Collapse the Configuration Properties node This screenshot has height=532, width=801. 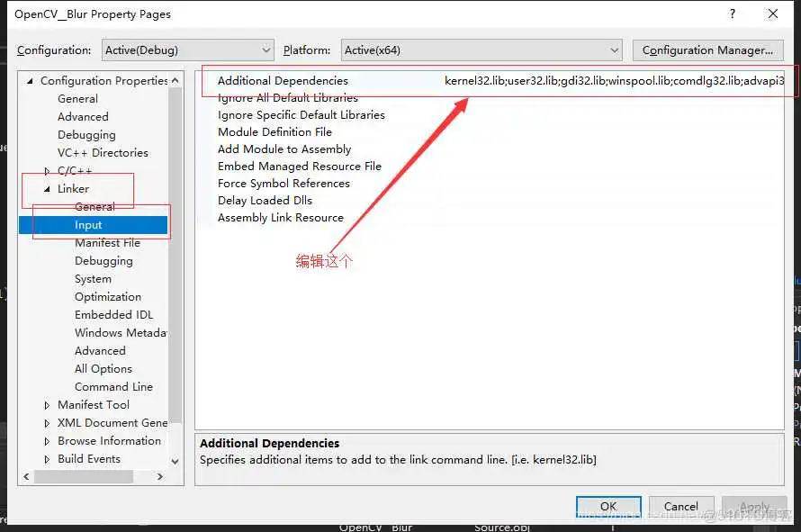31,81
